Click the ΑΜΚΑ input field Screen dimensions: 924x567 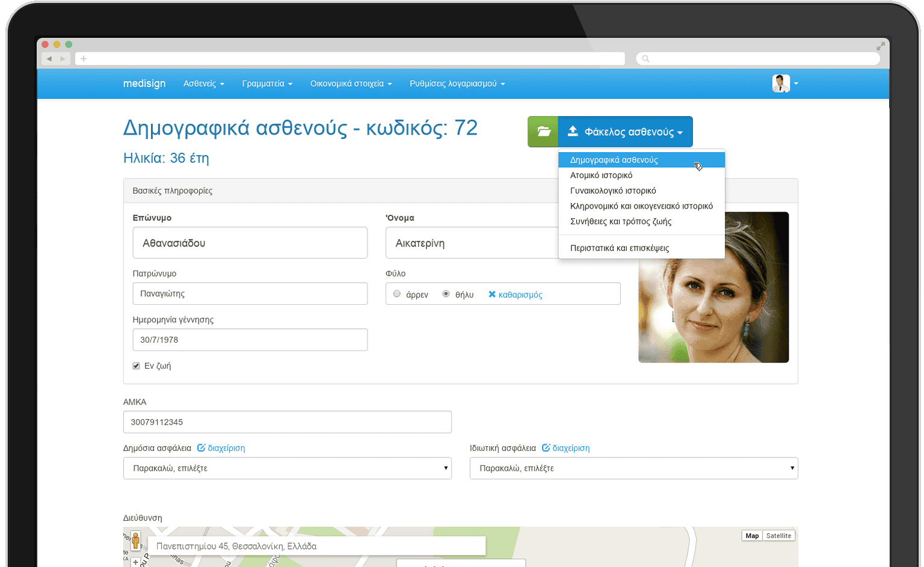pyautogui.click(x=287, y=422)
